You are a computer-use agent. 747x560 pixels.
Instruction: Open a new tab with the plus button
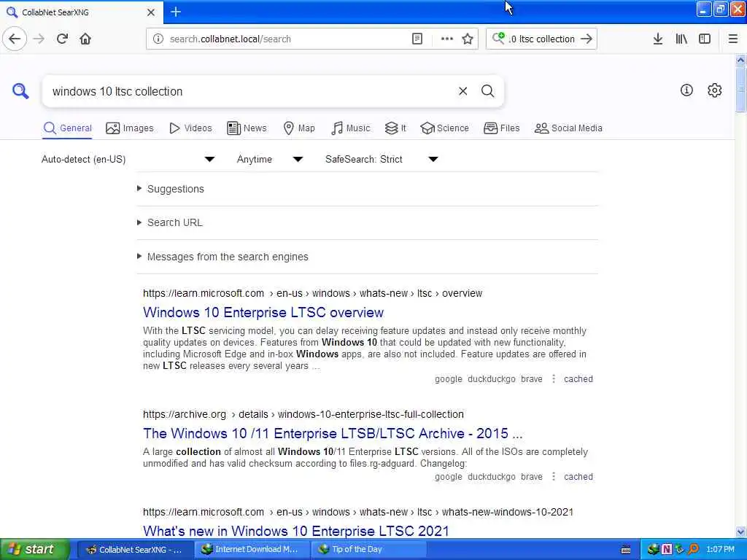176,12
